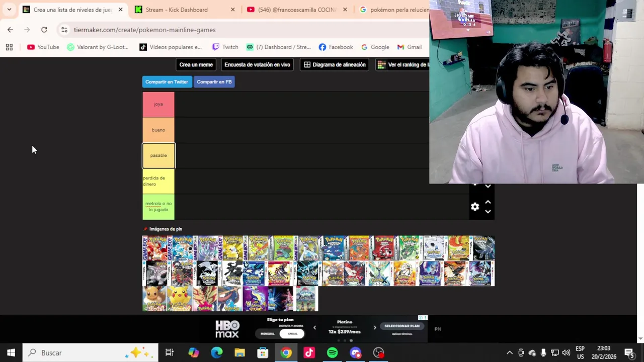This screenshot has width=644, height=362.
Task: Click 'Compartir en FB'
Action: pos(214,82)
